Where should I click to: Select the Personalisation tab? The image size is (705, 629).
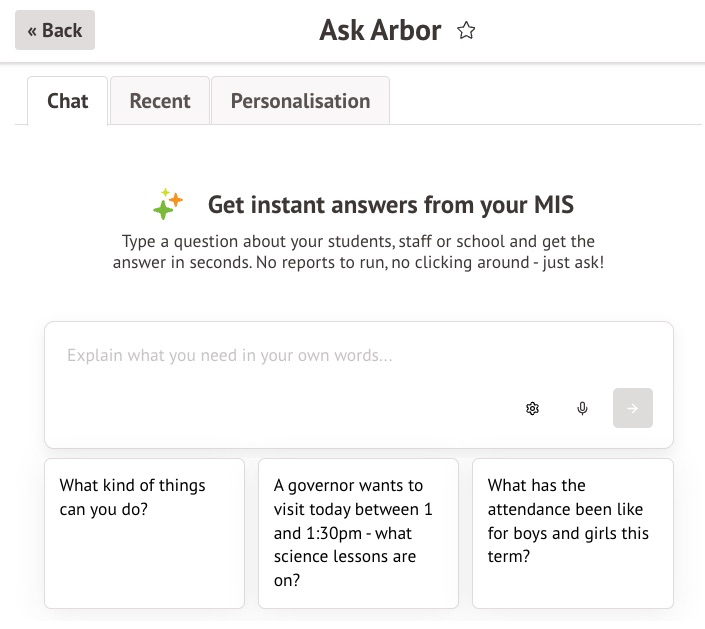click(x=300, y=101)
